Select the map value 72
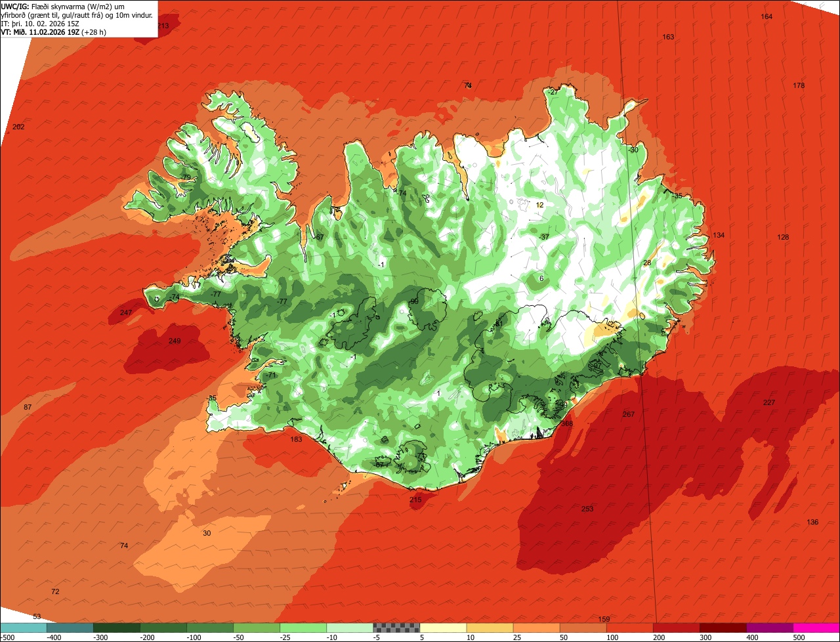Viewport: 840px width, 642px height. coord(55,592)
